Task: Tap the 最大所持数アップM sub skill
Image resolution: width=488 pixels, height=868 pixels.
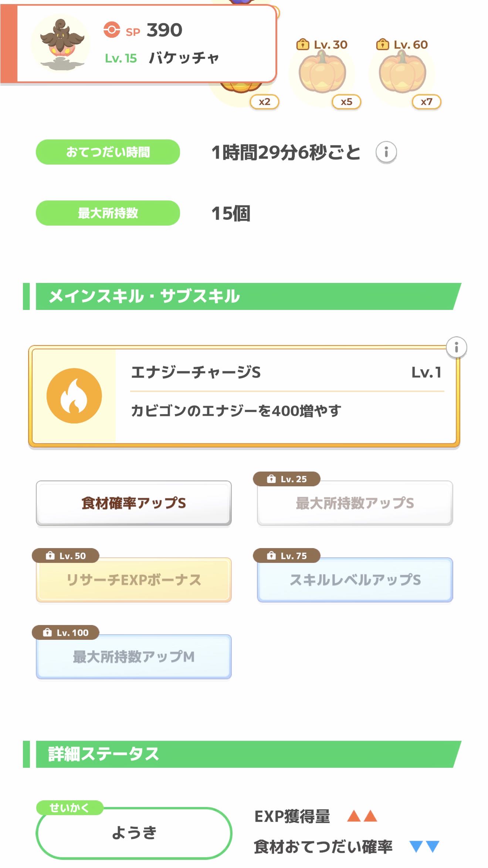Action: [x=134, y=657]
